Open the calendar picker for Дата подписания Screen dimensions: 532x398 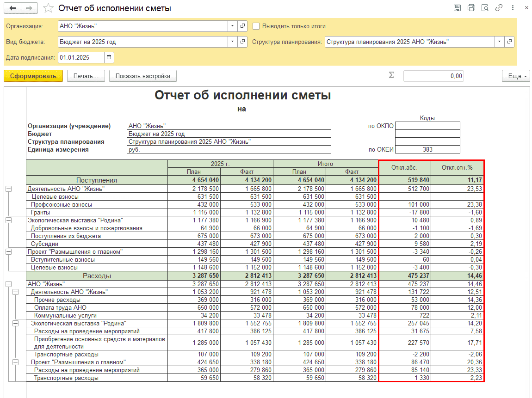[109, 57]
